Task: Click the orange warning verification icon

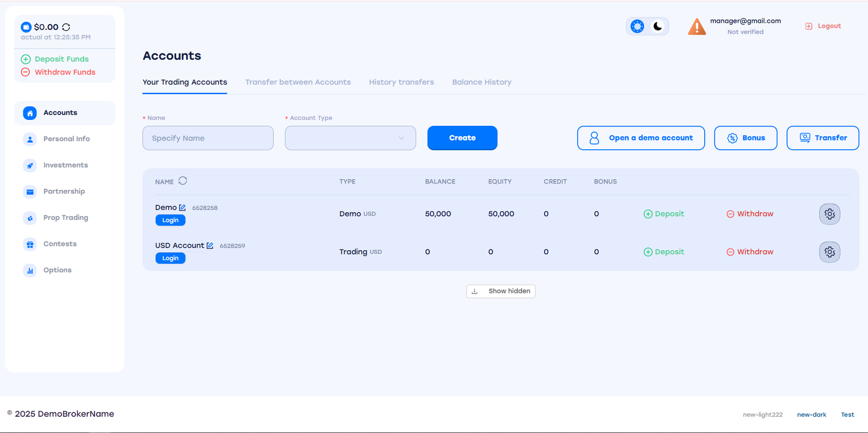Action: coord(697,27)
